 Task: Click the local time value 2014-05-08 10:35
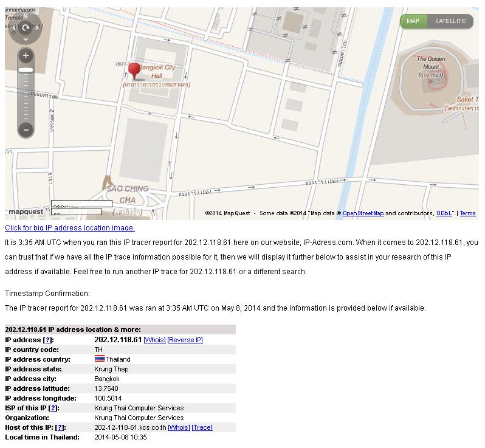120,437
